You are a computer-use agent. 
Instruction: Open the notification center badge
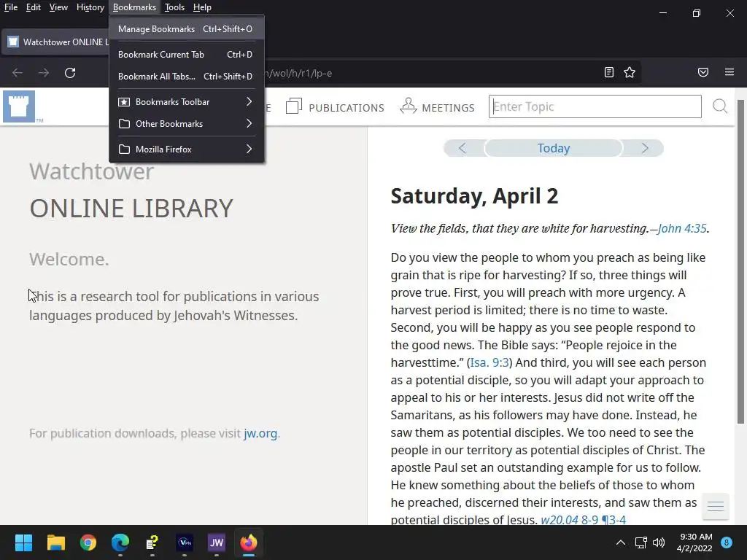(x=727, y=542)
